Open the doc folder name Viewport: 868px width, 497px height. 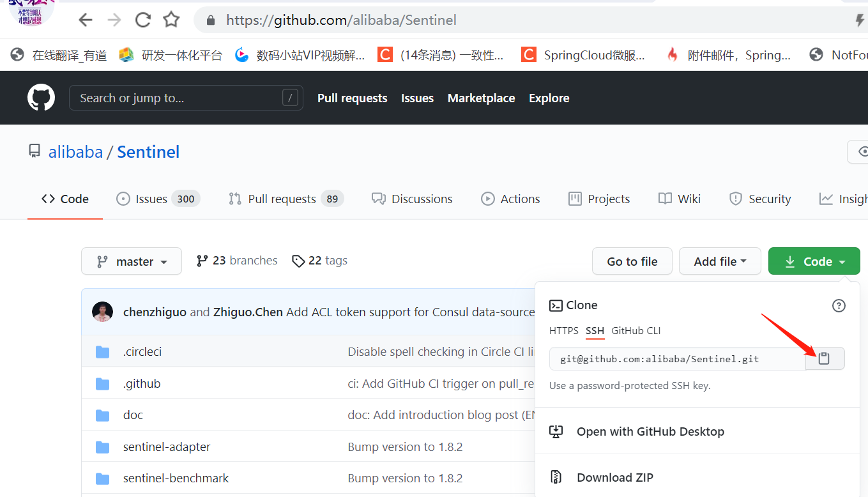tap(133, 415)
